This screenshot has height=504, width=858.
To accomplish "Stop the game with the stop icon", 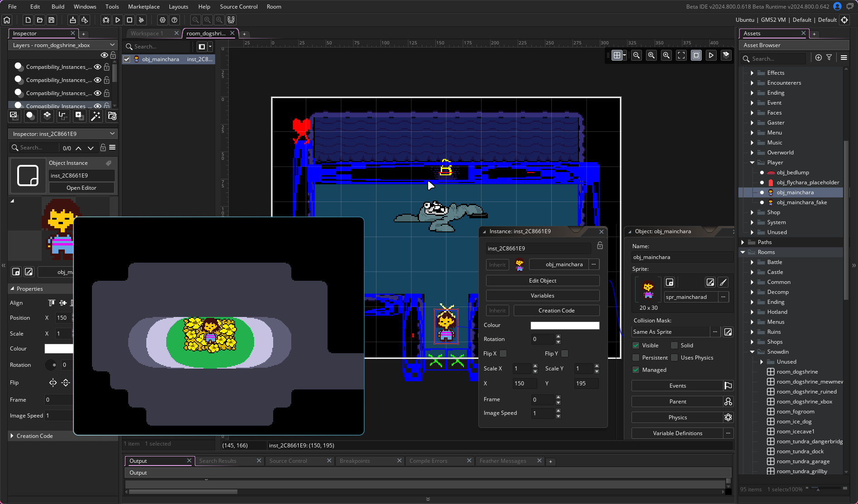I will pyautogui.click(x=130, y=20).
